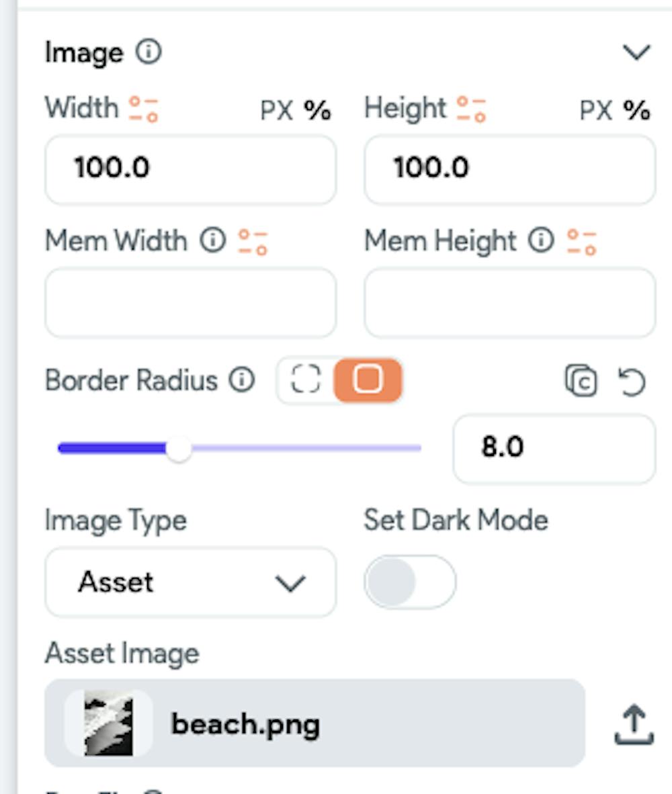Click the Width variable binding icon
Screen dimensions: 672x794
tap(143, 109)
